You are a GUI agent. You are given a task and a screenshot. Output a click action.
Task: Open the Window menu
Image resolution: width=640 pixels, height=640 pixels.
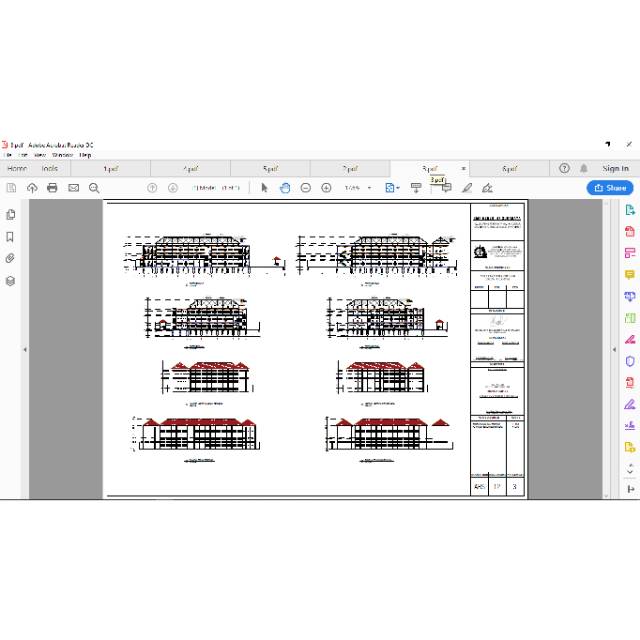62,155
